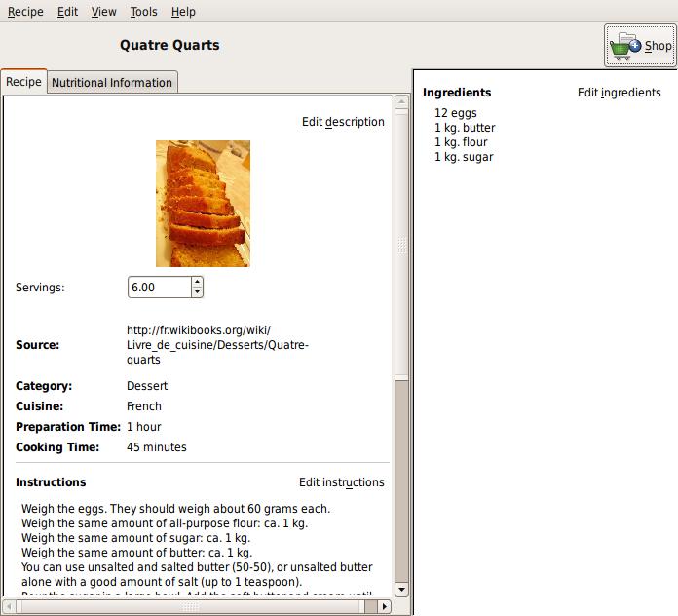Screen dimensions: 678x616
Task: Click the 'Ingredients' heading
Action: (457, 93)
